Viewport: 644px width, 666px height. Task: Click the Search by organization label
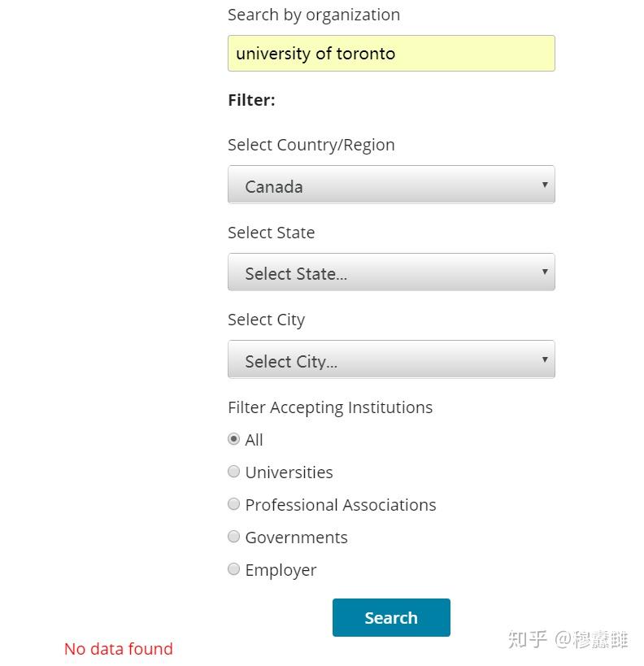[314, 15]
